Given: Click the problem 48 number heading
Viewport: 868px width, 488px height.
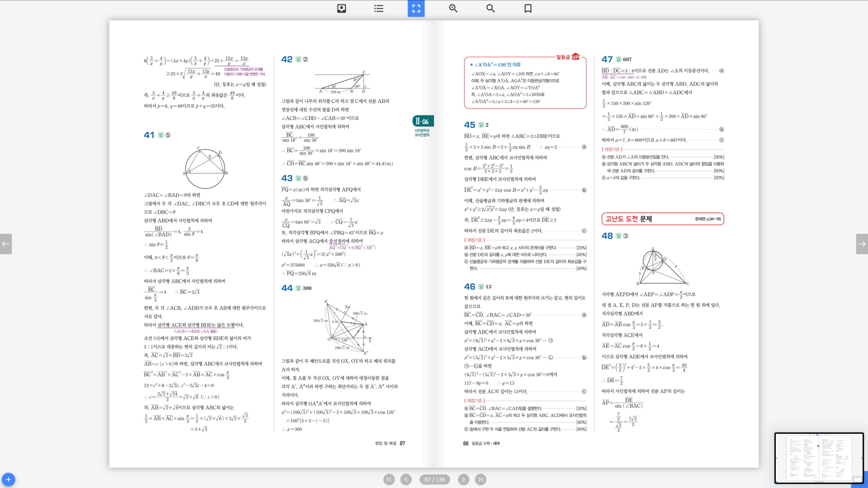Looking at the screenshot, I should (x=607, y=236).
